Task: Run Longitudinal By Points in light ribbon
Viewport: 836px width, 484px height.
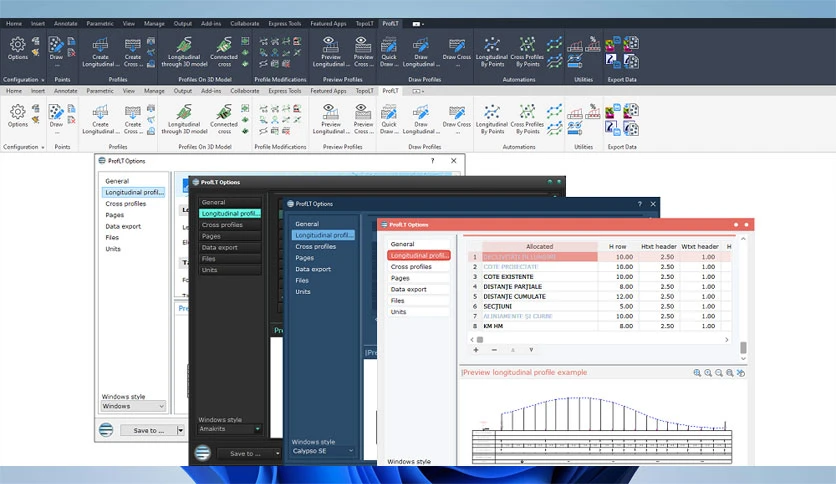Action: click(x=492, y=119)
